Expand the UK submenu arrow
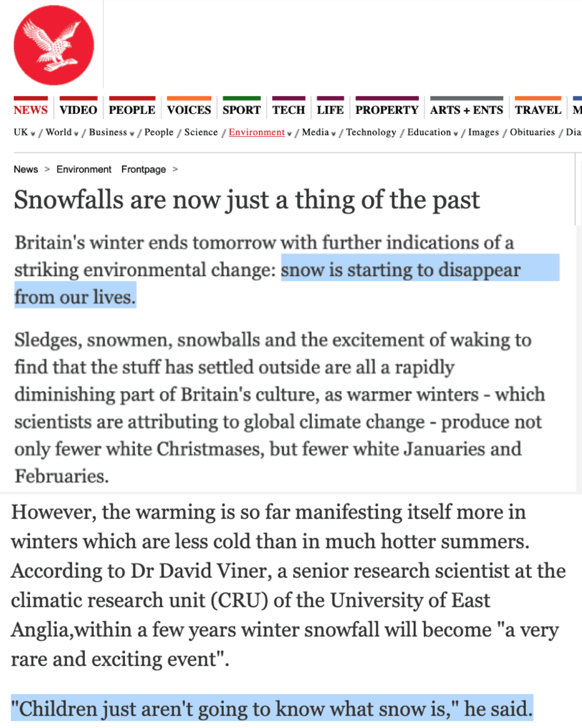 click(x=33, y=133)
